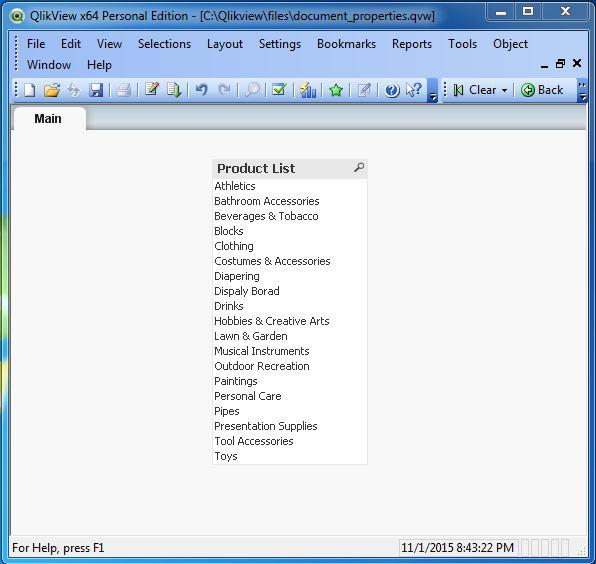Viewport: 596px width, 564px height.
Task: Select Musical Instruments item
Action: point(290,351)
